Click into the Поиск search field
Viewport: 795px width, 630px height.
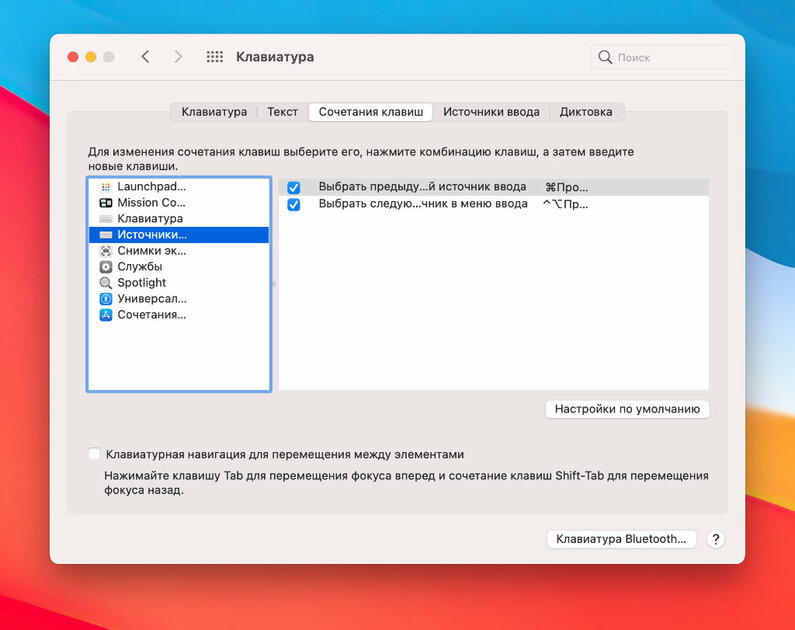point(662,57)
